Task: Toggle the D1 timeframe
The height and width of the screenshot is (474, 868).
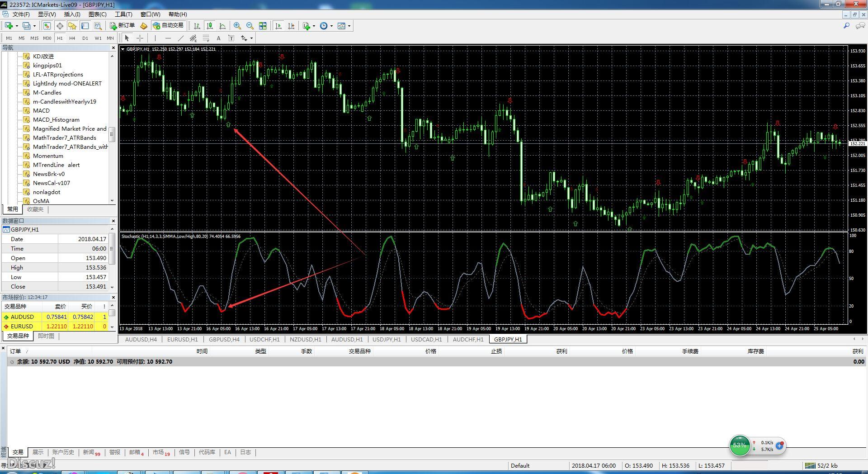Action: click(x=85, y=38)
